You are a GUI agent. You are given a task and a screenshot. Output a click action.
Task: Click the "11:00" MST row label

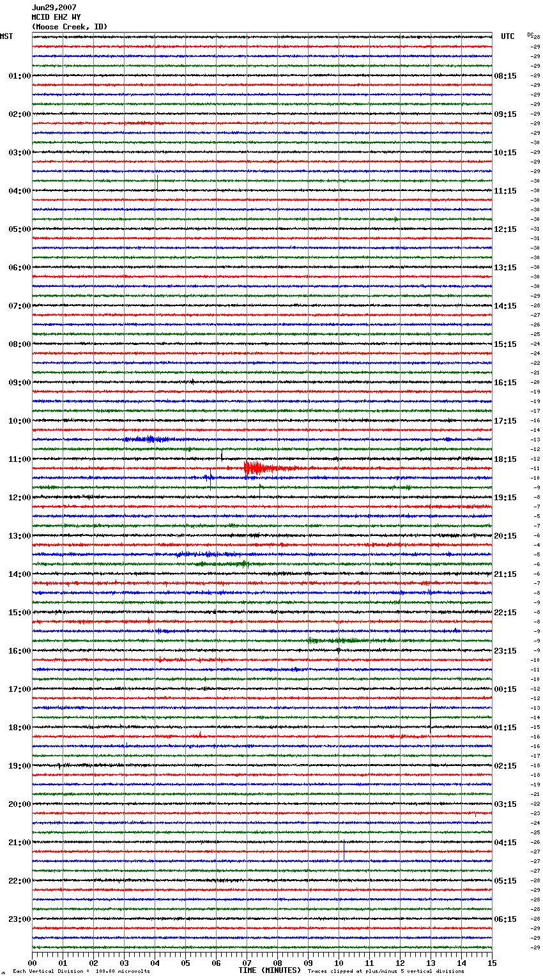click(x=20, y=459)
